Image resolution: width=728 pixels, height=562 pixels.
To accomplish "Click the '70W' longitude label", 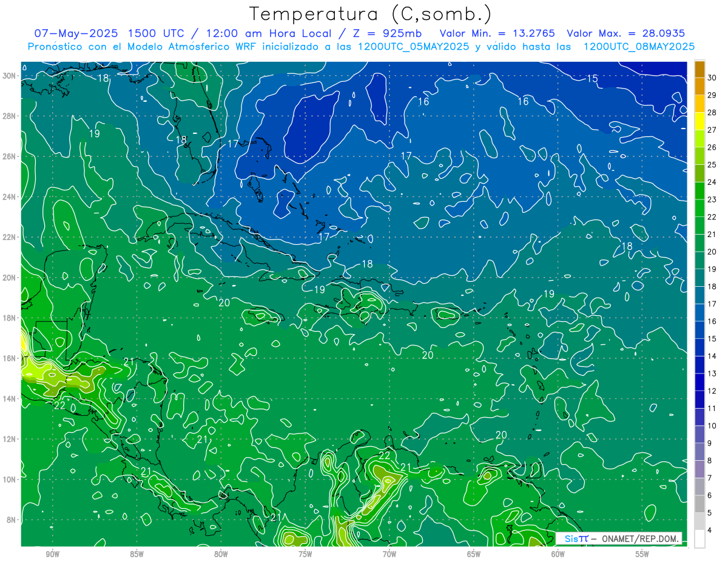I will tap(389, 554).
